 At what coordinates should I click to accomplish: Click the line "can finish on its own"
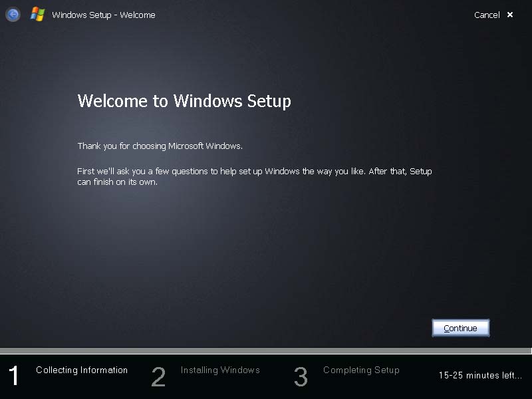[x=118, y=182]
